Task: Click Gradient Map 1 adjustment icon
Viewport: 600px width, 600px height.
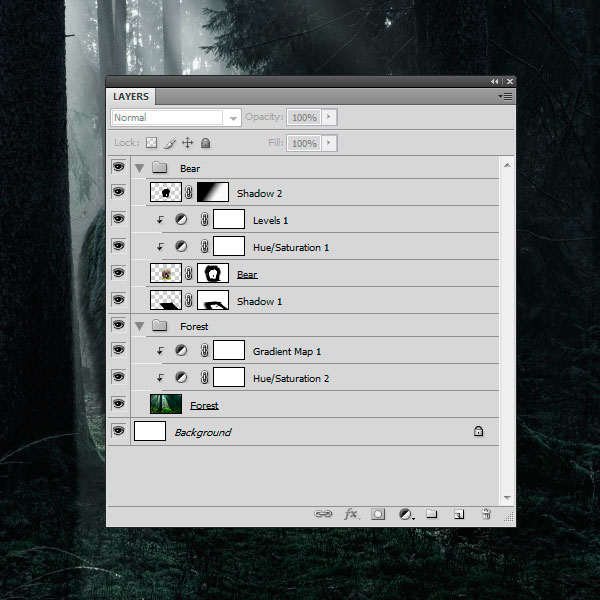Action: 181,350
